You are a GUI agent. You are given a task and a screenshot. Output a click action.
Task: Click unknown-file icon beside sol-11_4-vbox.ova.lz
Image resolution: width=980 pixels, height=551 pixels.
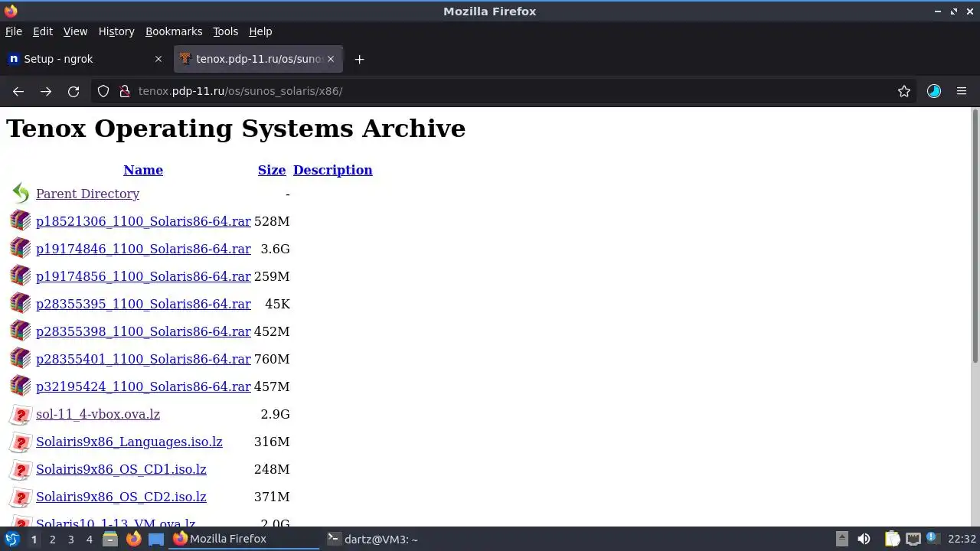pos(21,414)
